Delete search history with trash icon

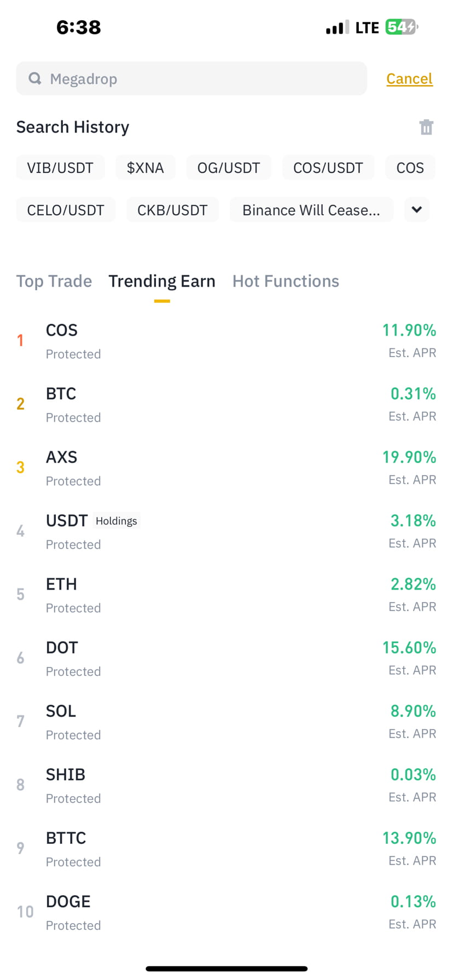[426, 127]
